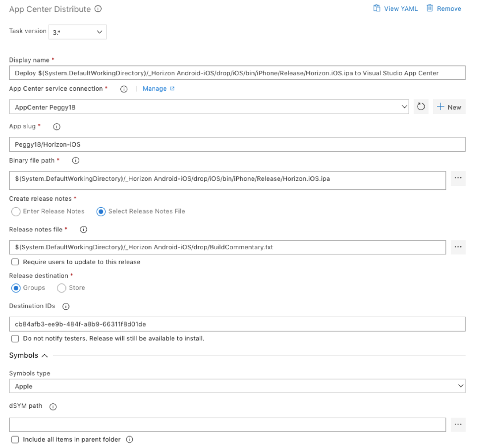Show info for App Center service connection

click(124, 89)
